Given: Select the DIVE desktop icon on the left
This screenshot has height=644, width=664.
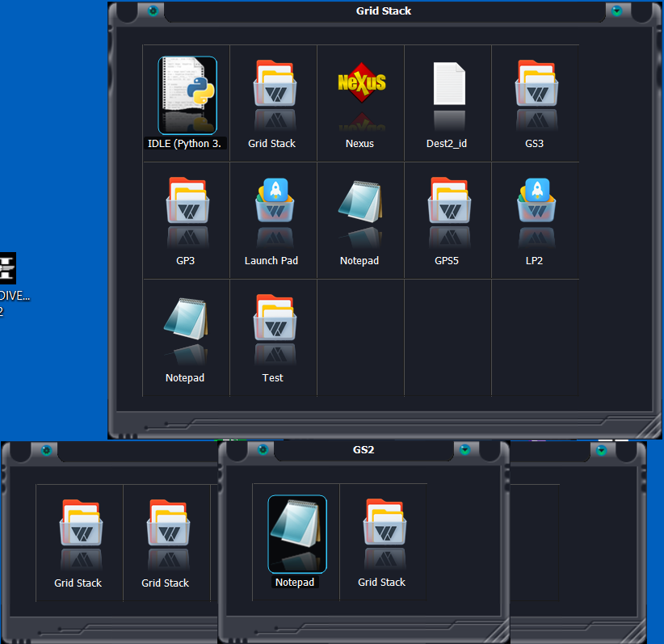Looking at the screenshot, I should 8,269.
